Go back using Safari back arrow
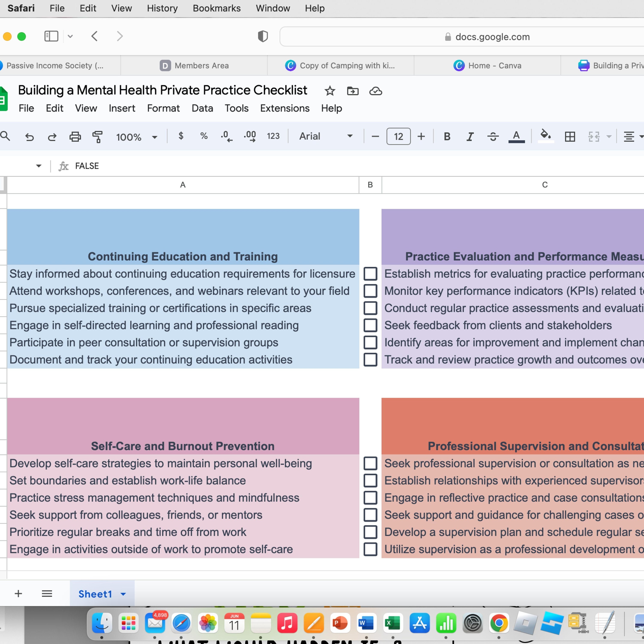Image resolution: width=644 pixels, height=644 pixels. click(95, 36)
